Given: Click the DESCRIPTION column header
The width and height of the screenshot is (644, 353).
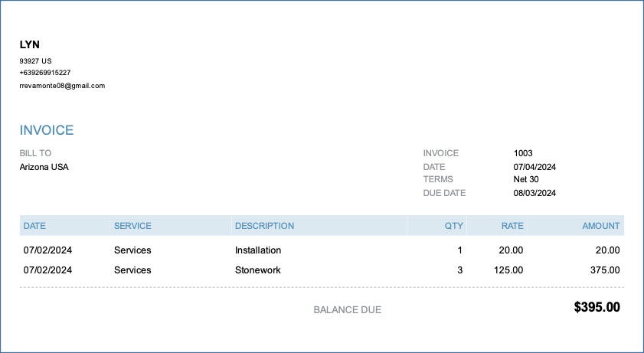Looking at the screenshot, I should point(264,226).
